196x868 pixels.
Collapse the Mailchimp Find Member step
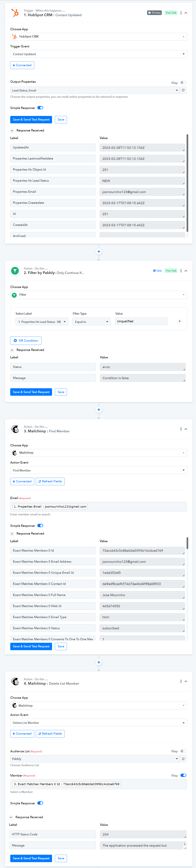[186, 429]
